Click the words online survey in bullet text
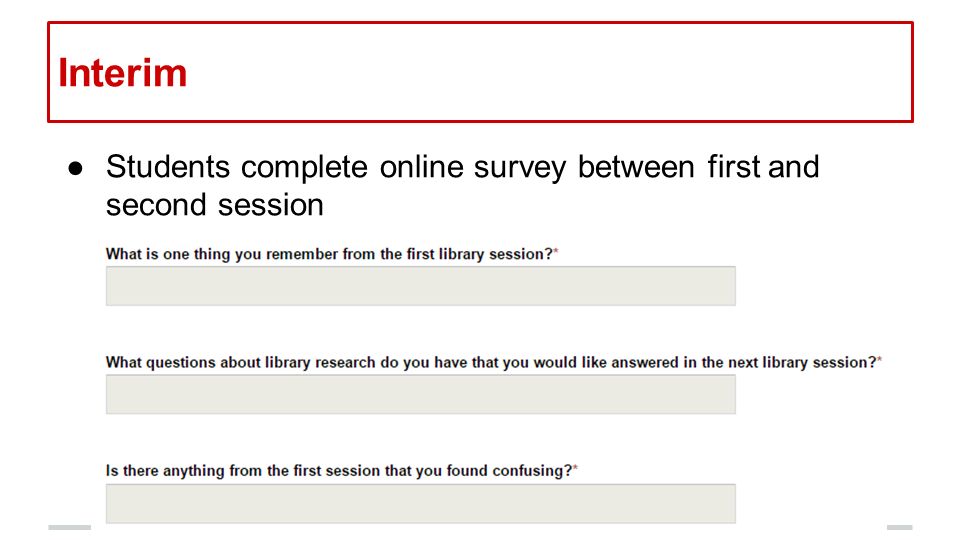960x540 pixels. pyautogui.click(x=473, y=168)
